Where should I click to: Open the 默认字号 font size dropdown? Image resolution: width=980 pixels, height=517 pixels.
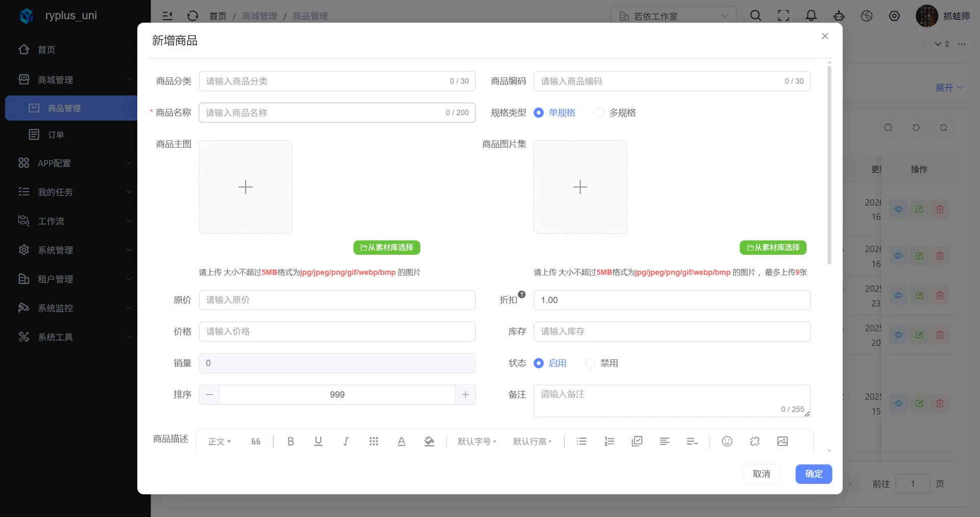477,441
